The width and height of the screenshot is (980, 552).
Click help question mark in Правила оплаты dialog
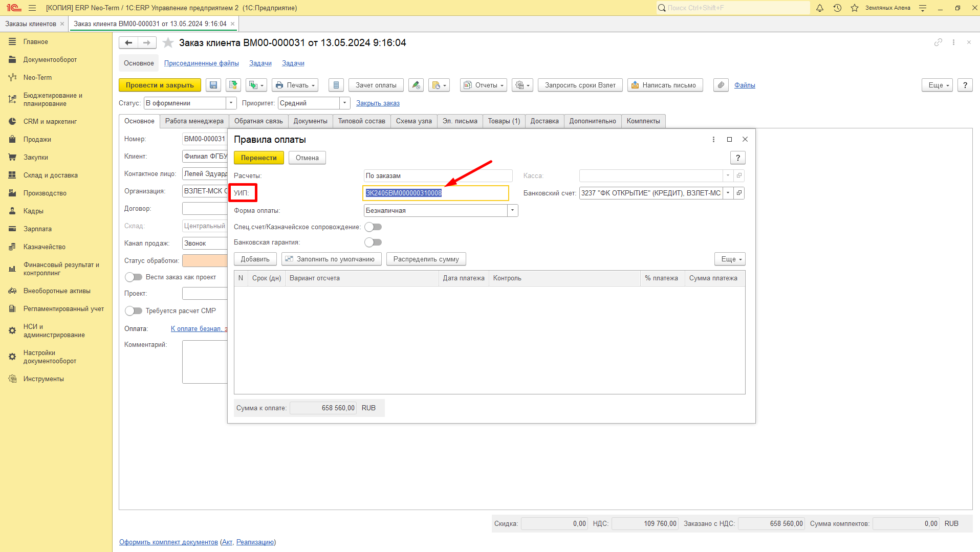tap(737, 158)
